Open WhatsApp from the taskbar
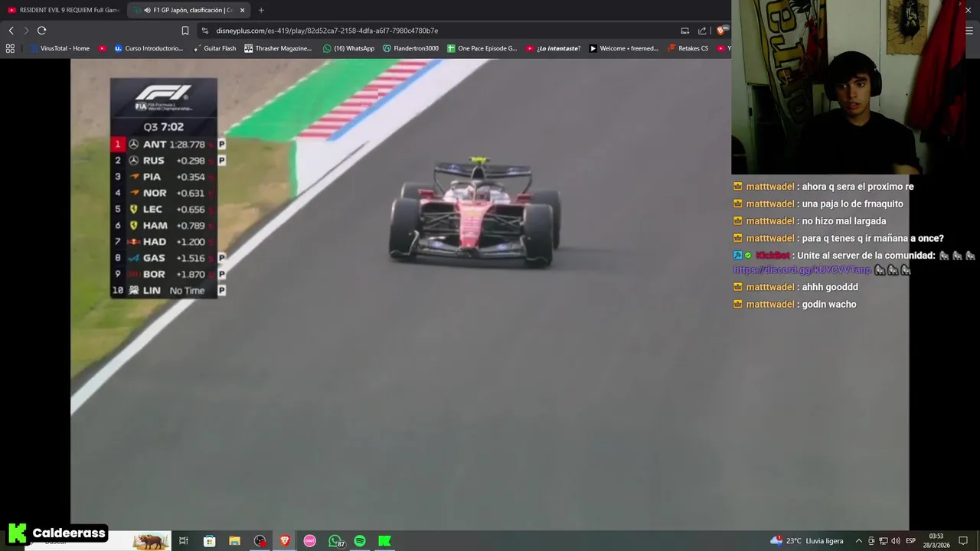This screenshot has width=980, height=551. [x=335, y=541]
